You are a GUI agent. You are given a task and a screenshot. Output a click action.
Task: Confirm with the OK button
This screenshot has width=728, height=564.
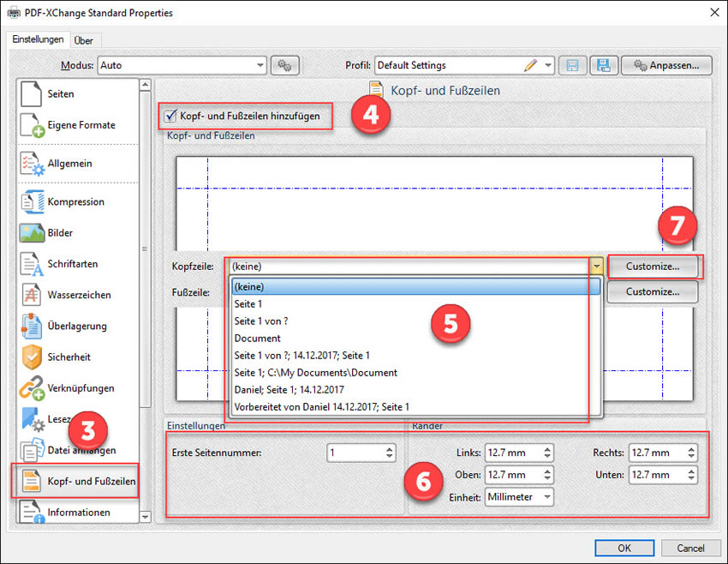pyautogui.click(x=624, y=549)
